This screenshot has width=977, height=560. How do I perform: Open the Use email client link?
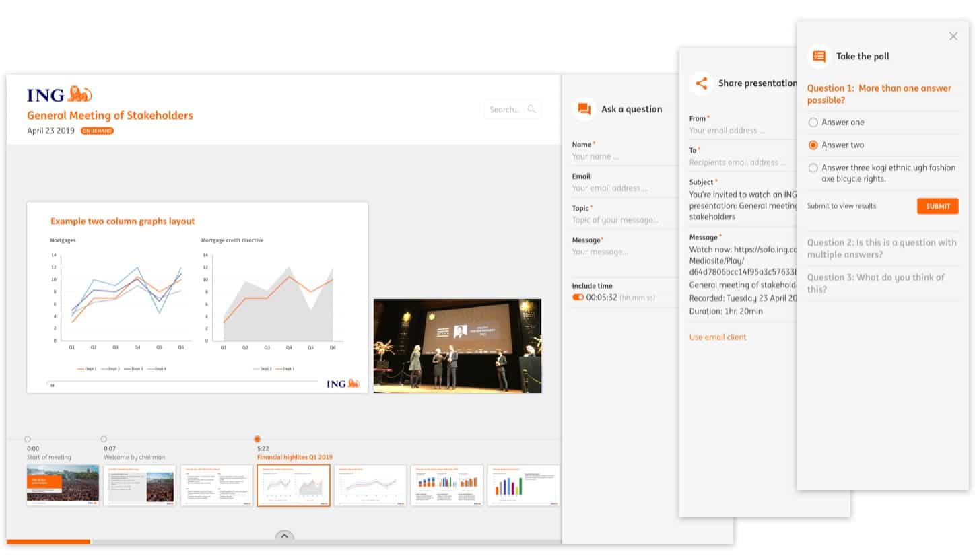click(717, 337)
